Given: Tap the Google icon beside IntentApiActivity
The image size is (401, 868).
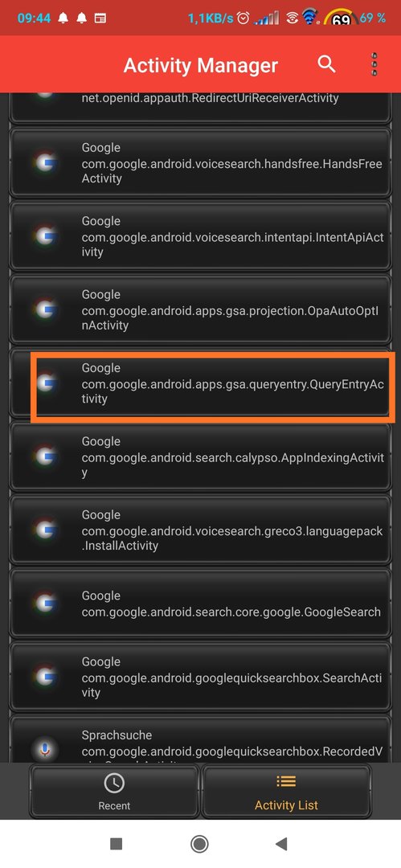Looking at the screenshot, I should click(x=45, y=235).
